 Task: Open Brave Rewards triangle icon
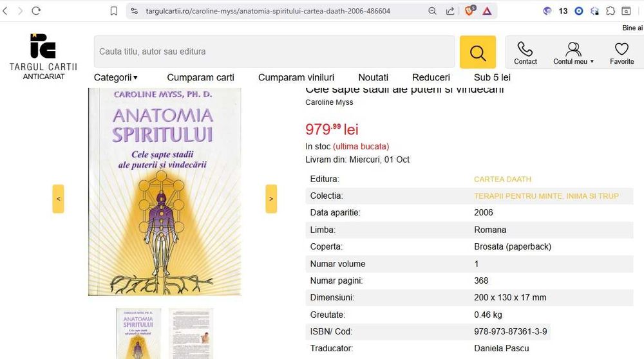click(487, 11)
